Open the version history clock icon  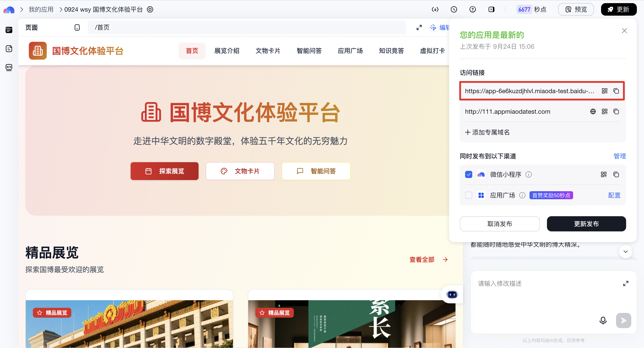coord(454,9)
